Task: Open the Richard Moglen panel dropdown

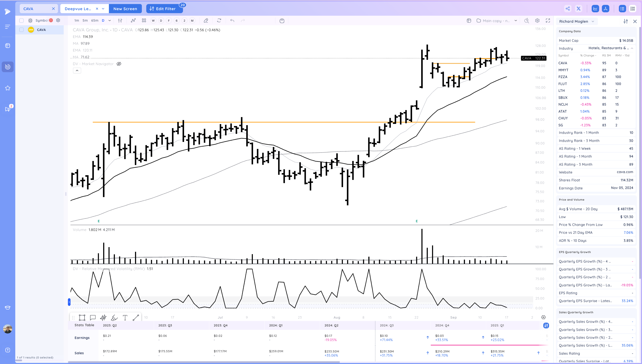Action: 593,21
